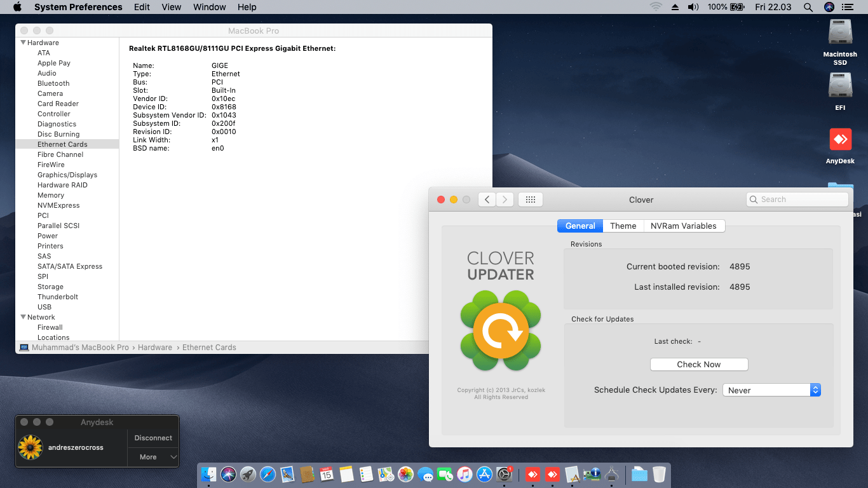Open Safari from the Dock
The width and height of the screenshot is (868, 488).
tap(268, 474)
